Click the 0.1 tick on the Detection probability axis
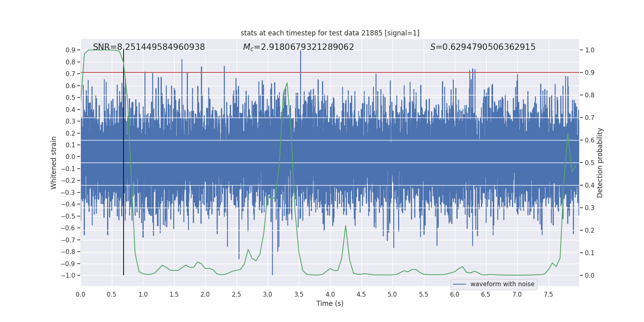Screen dimensions: 644x322 click(x=590, y=253)
